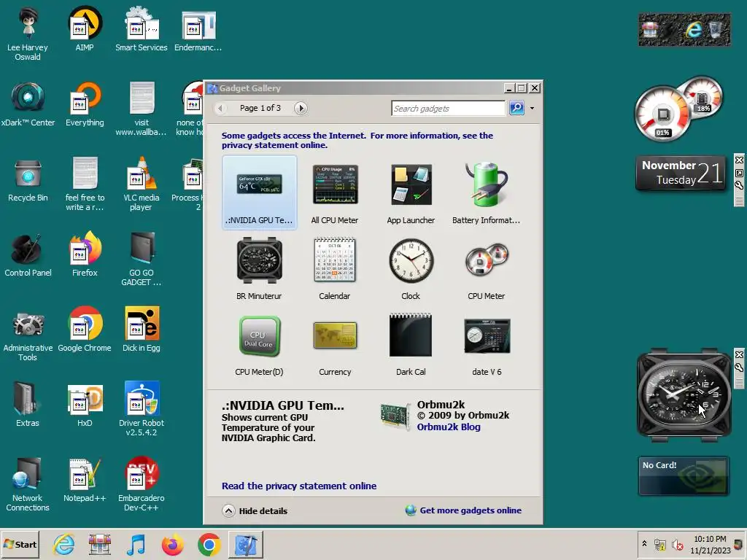Select the BR Minuterur gadget
Image resolution: width=747 pixels, height=560 pixels.
point(259,268)
